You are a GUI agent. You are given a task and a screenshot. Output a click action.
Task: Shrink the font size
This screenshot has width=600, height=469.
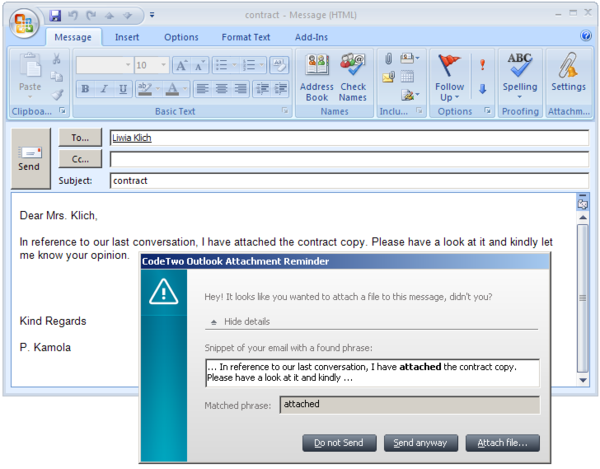coord(199,65)
